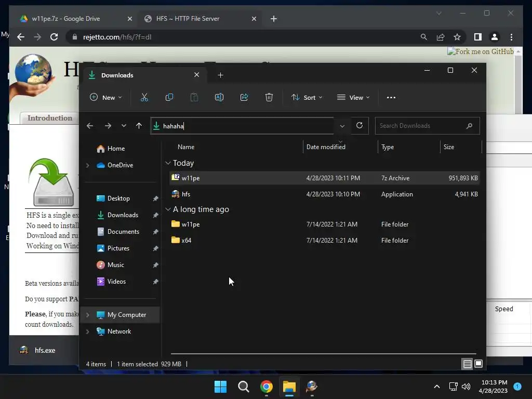Viewport: 532px width, 399px height.
Task: Click Chrome share this page icon
Action: [x=441, y=37]
